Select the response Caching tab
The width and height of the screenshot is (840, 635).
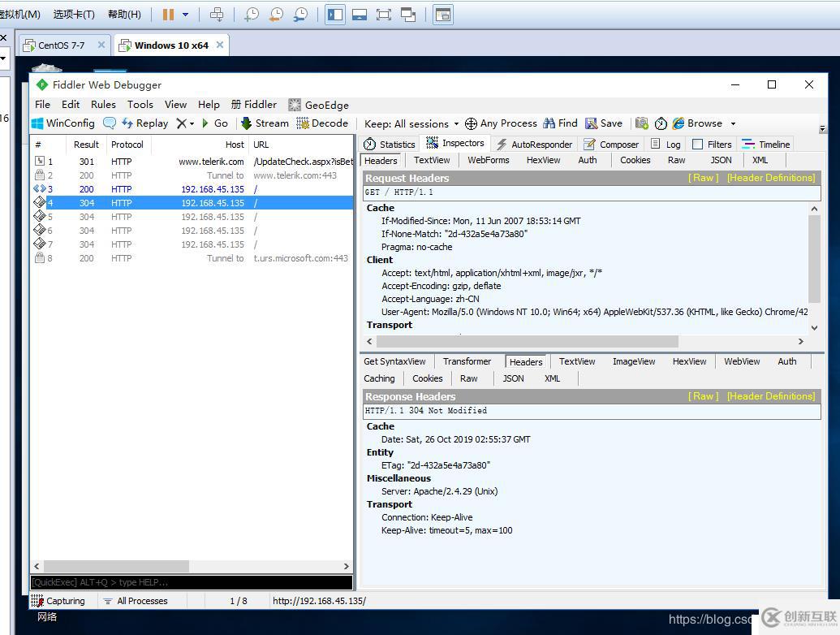[x=379, y=378]
